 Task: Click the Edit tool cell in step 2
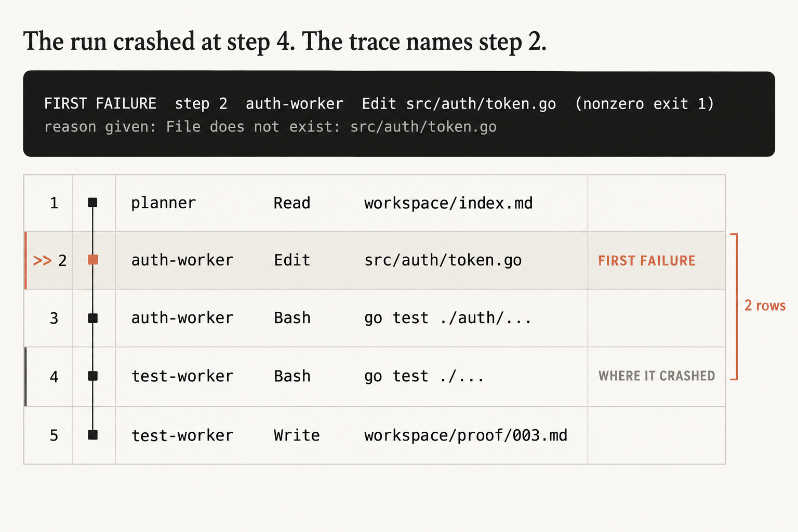click(x=292, y=260)
